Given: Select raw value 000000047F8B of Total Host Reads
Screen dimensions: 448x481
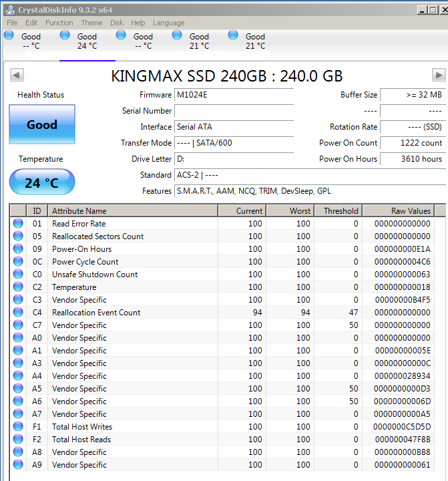Looking at the screenshot, I should (x=403, y=440).
